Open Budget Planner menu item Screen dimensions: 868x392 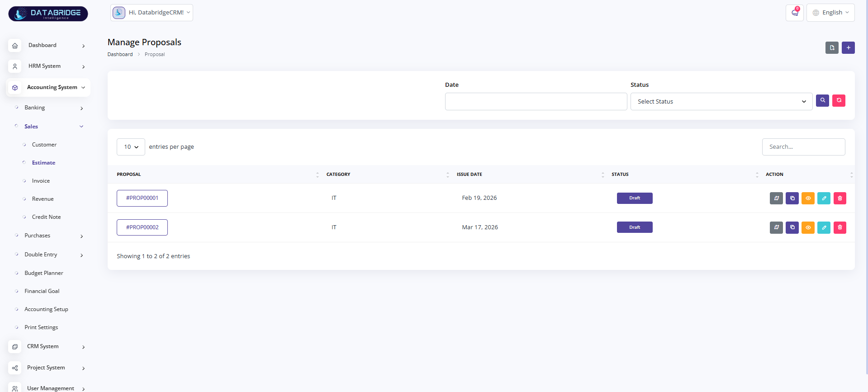44,273
